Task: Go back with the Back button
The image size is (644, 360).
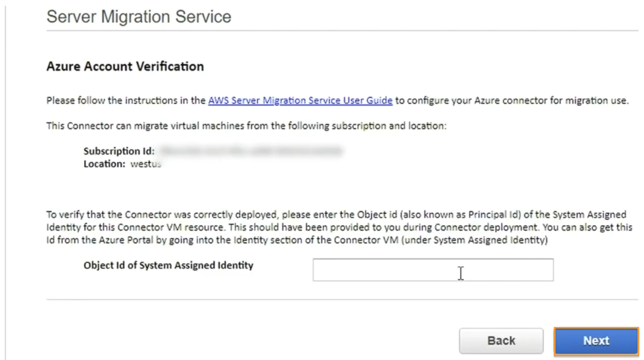Action: 501,341
